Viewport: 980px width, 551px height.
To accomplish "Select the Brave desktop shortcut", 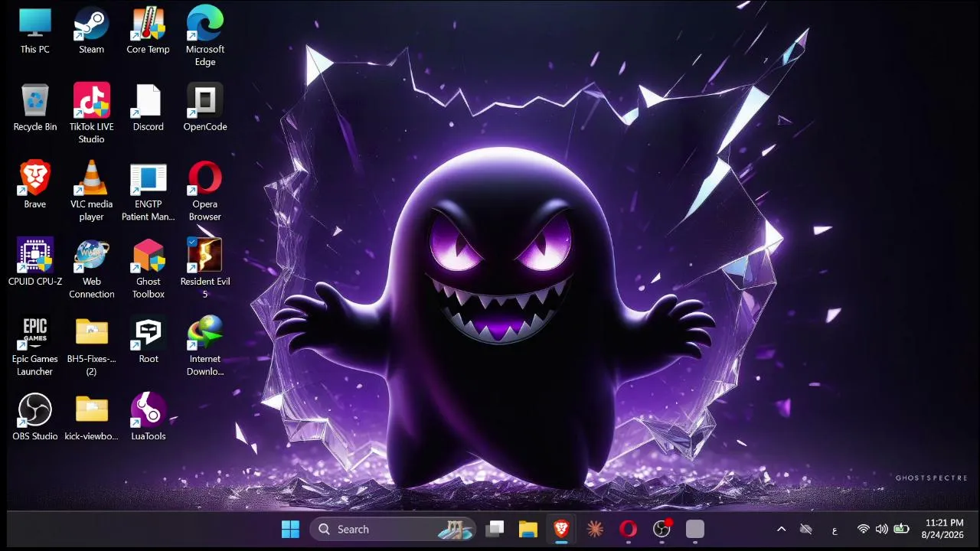I will 35,185.
